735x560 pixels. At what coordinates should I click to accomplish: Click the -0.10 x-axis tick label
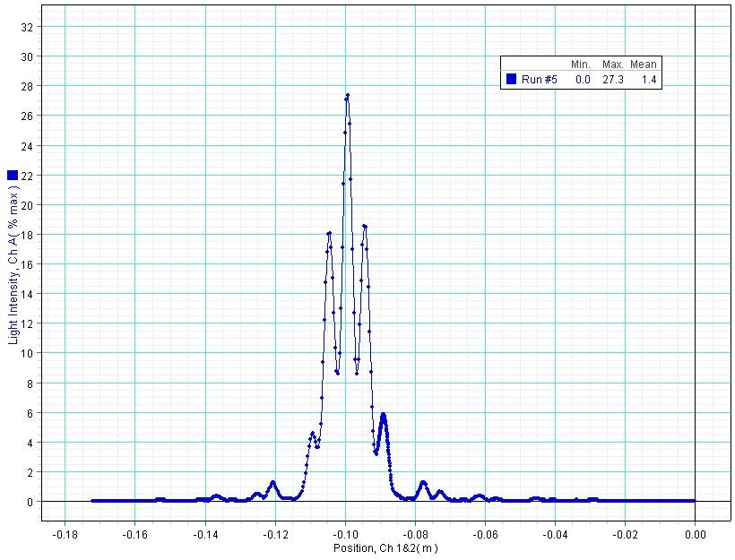[x=345, y=535]
